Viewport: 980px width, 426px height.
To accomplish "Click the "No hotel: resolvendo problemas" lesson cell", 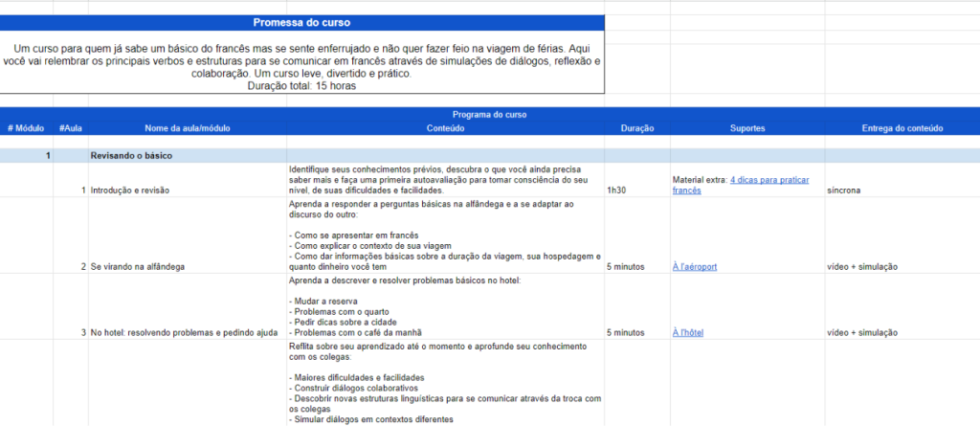I will coord(182,332).
